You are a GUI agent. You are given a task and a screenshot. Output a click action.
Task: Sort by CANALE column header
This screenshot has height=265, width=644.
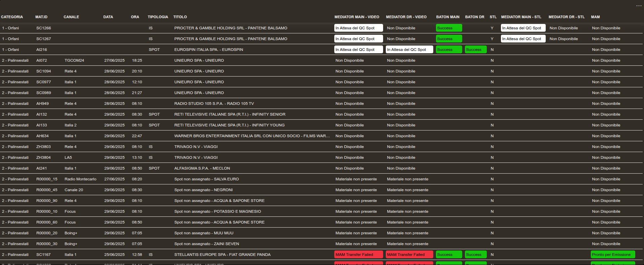(71, 17)
